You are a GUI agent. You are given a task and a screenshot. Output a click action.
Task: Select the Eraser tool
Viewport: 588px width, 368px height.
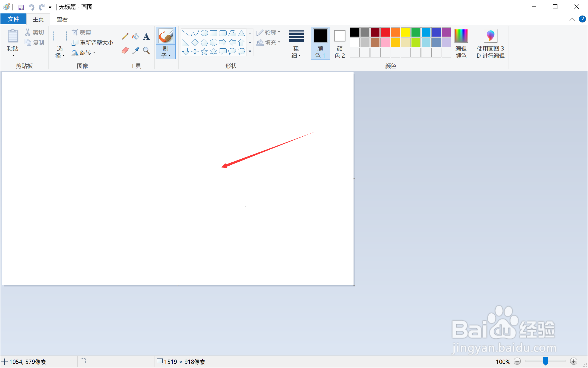coord(125,50)
